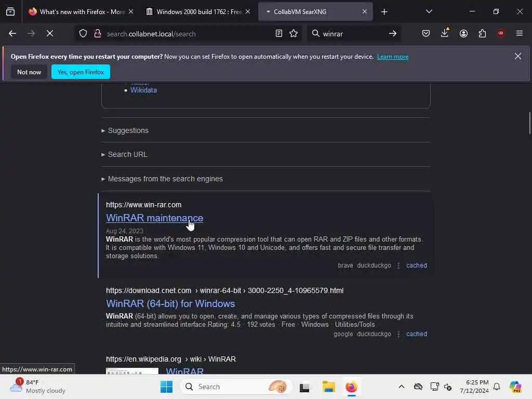
Task: Select the CollabVM SearXNG tab
Action: pyautogui.click(x=315, y=11)
